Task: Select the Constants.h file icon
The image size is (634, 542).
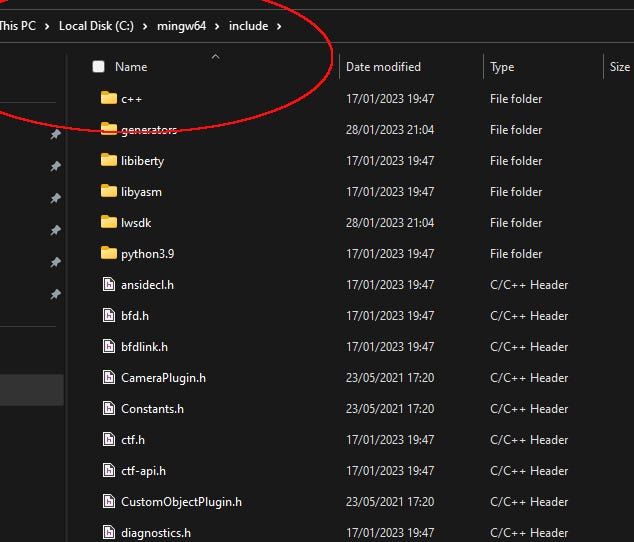Action: pyautogui.click(x=109, y=408)
